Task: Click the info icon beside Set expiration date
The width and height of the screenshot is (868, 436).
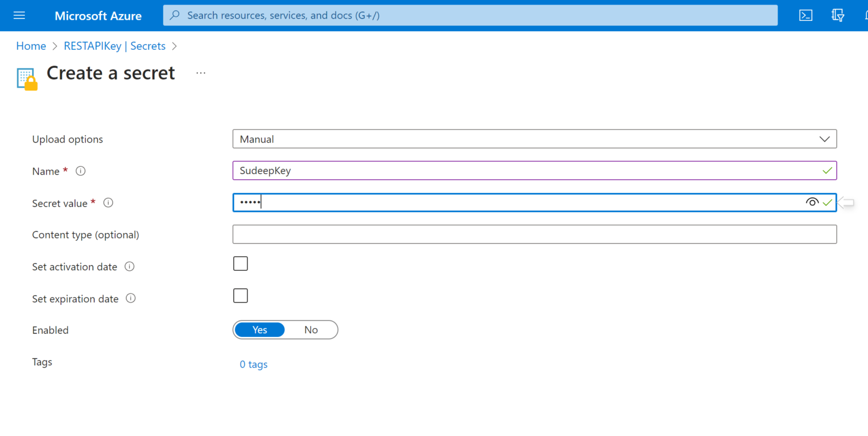Action: pos(131,299)
